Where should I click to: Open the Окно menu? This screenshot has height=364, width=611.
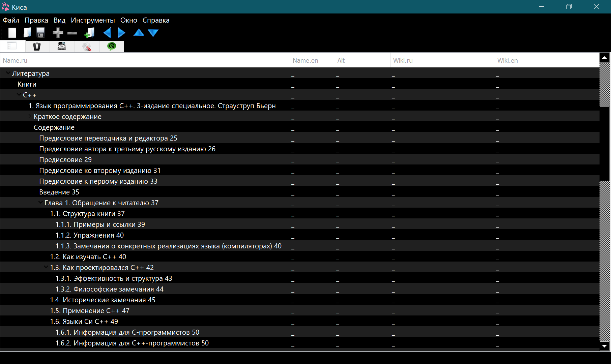[x=129, y=20]
